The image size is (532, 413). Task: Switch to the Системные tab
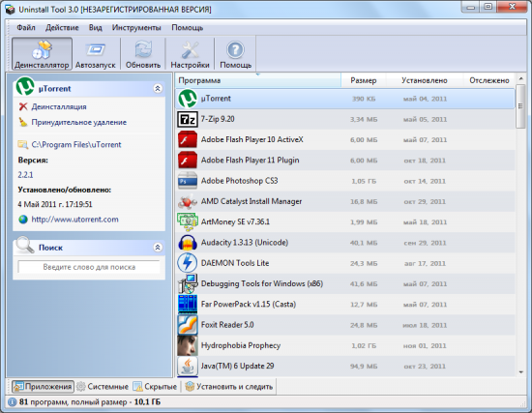(103, 387)
